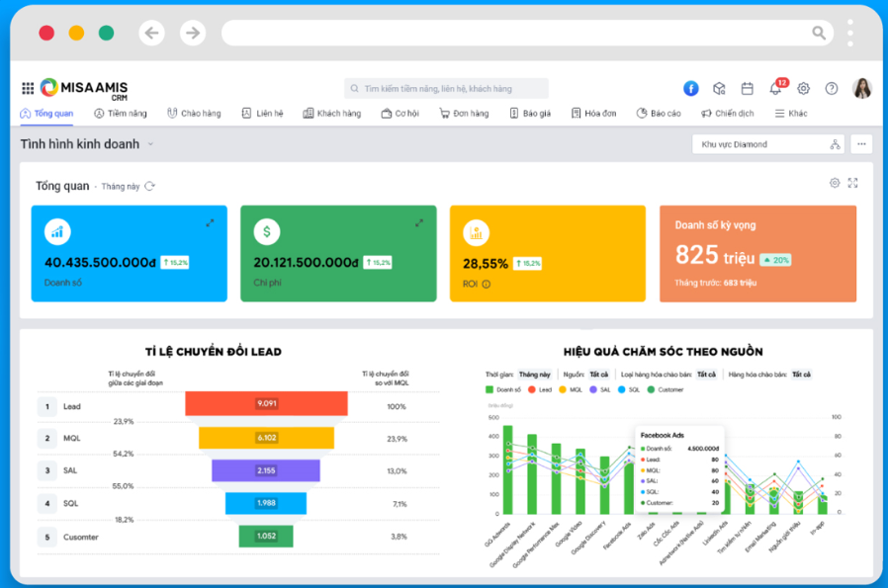888x588 pixels.
Task: Click the help question mark icon
Action: click(x=832, y=89)
